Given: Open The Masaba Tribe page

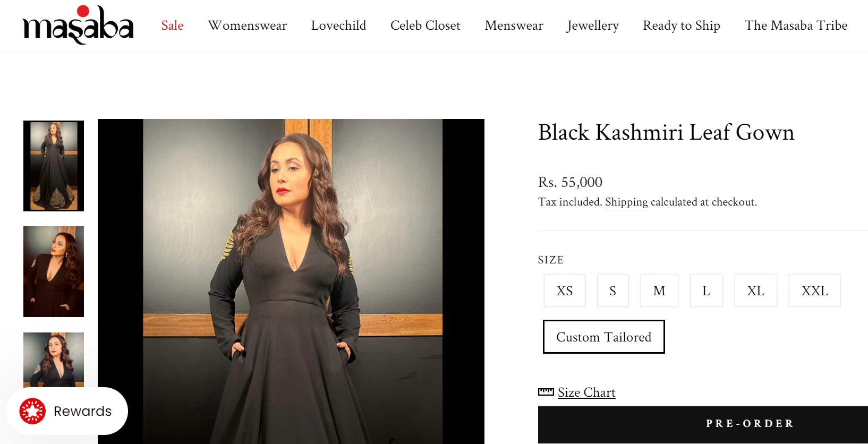Looking at the screenshot, I should [x=796, y=25].
